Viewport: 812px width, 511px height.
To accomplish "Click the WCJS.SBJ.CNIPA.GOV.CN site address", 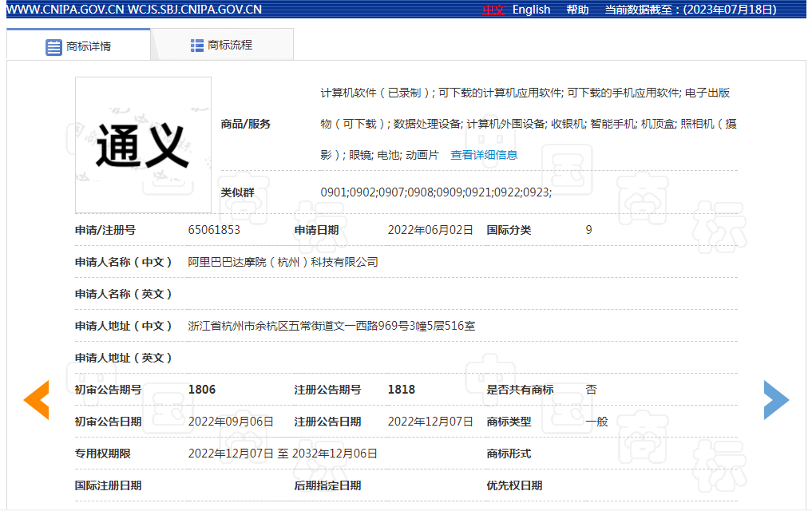I will 194,10.
